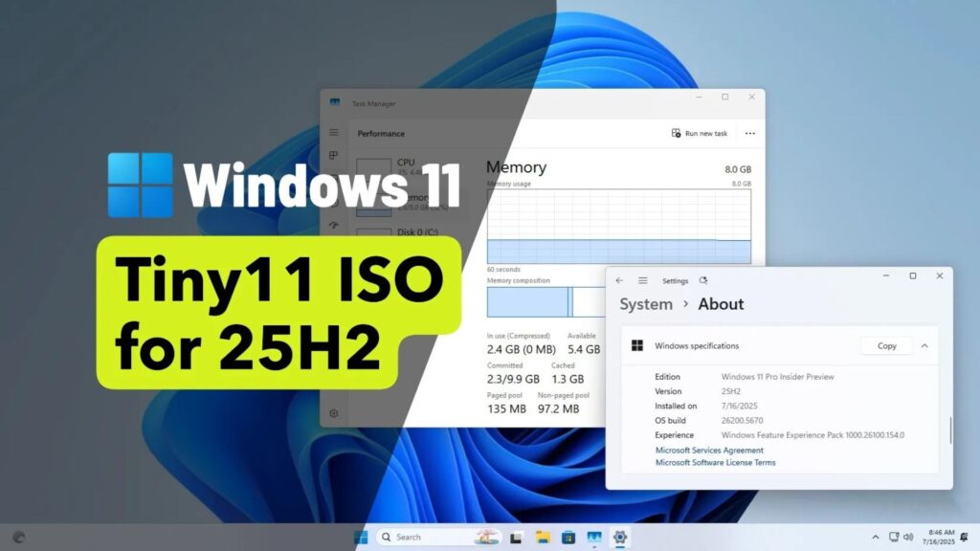Maximize the Settings window
Screen dimensions: 980x551
912,275
